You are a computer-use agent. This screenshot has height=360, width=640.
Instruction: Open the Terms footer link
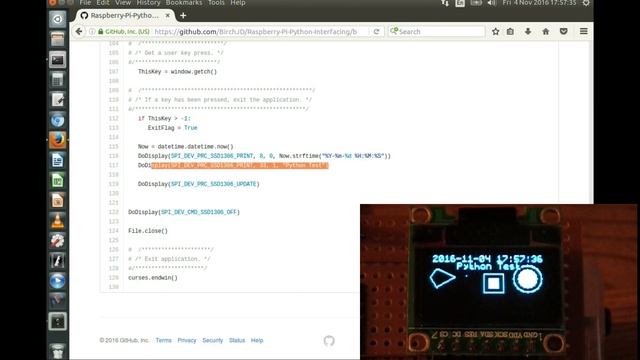163,340
